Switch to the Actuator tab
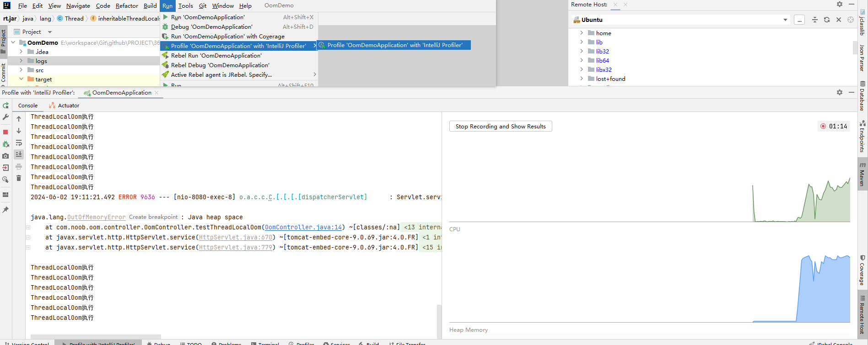 (x=64, y=106)
